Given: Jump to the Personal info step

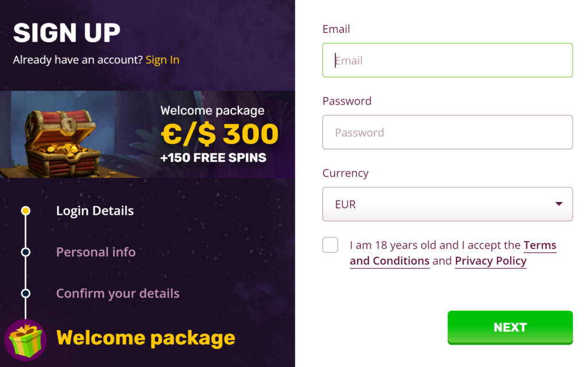Looking at the screenshot, I should tap(95, 252).
